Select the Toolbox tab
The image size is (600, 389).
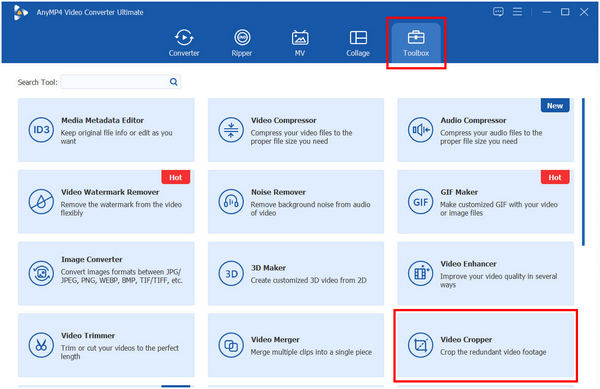coord(416,43)
